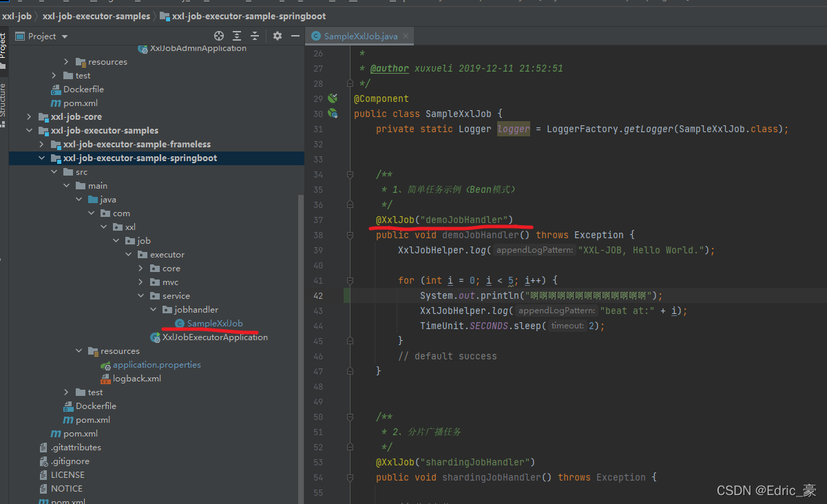Select the xxl package in the tree
This screenshot has height=504, width=827.
[x=130, y=227]
